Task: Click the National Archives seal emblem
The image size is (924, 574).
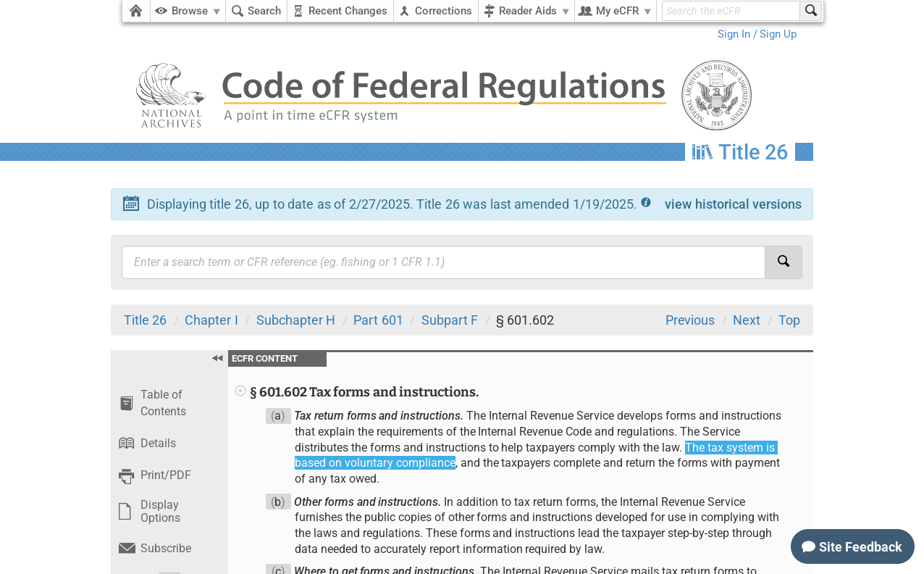Action: 716,96
